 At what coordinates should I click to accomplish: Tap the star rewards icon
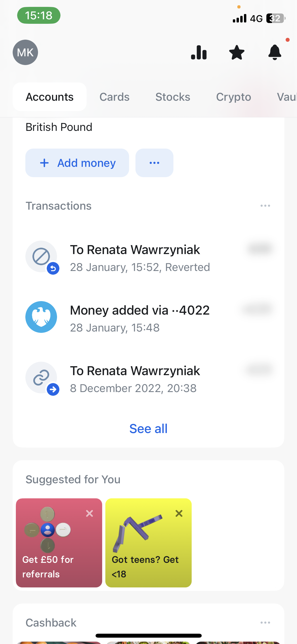coord(237,52)
